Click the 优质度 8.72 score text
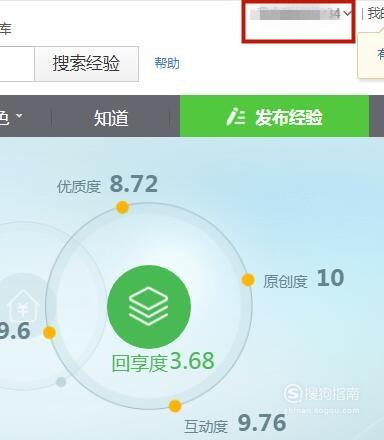This screenshot has width=384, height=440. [x=107, y=184]
